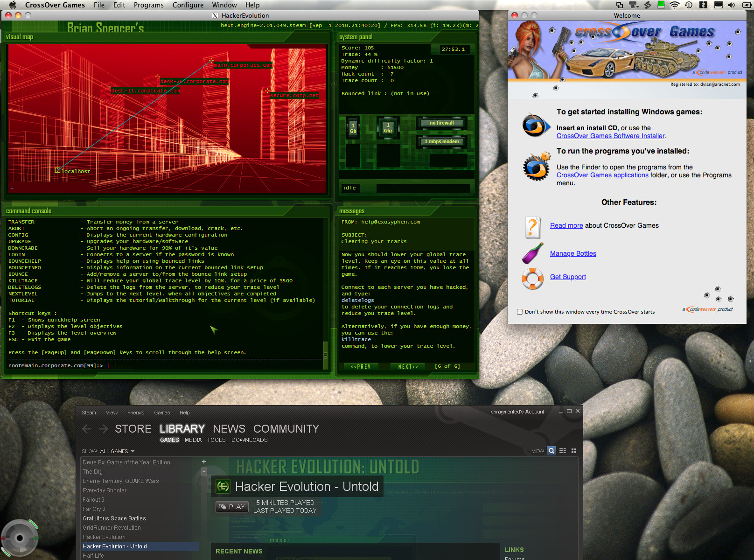
Task: Open CrossOver Games Software Installer link
Action: [610, 136]
